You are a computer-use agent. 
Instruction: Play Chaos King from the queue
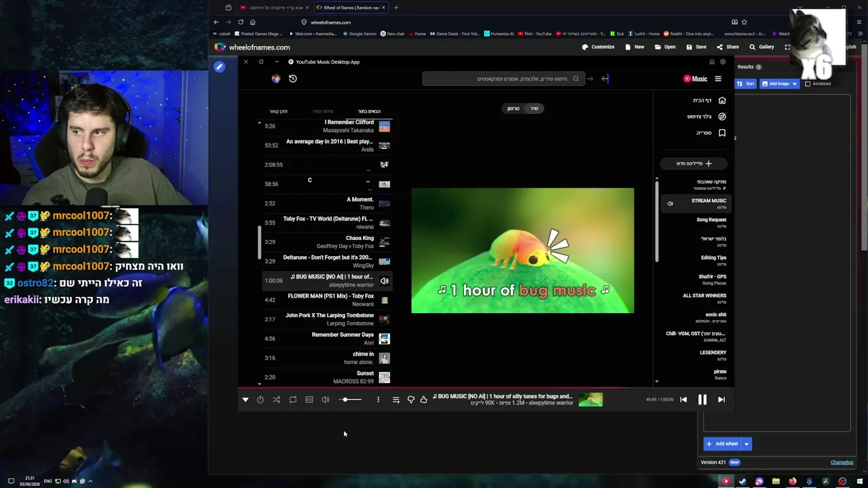[x=327, y=242]
